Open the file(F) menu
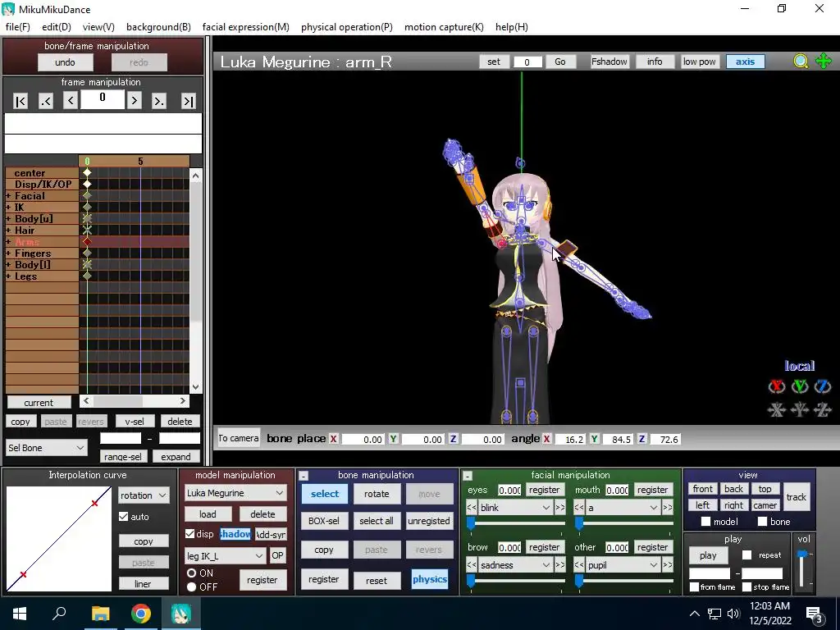This screenshot has width=840, height=630. click(18, 27)
